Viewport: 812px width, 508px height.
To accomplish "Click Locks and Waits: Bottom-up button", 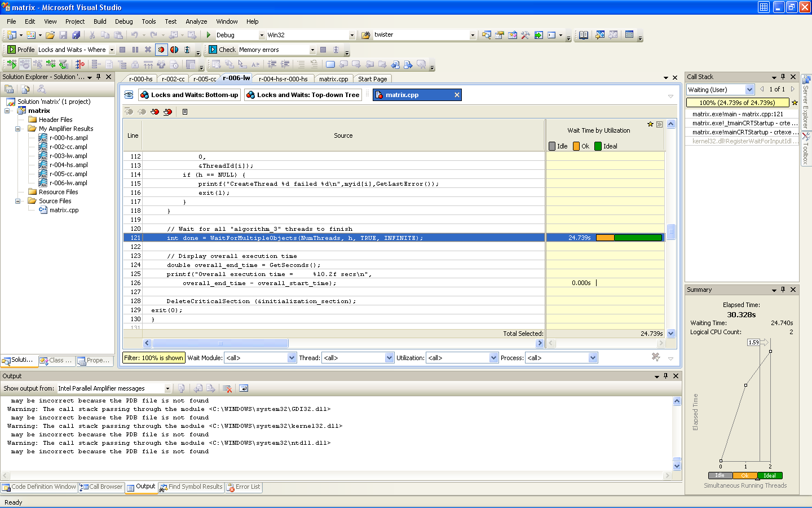I will [189, 95].
